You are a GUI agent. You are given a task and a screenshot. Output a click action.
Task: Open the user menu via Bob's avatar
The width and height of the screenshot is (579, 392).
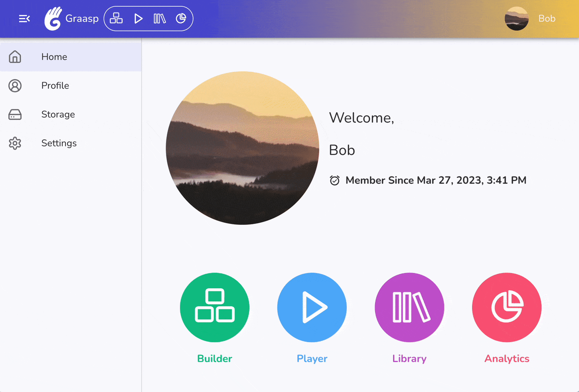coord(516,18)
